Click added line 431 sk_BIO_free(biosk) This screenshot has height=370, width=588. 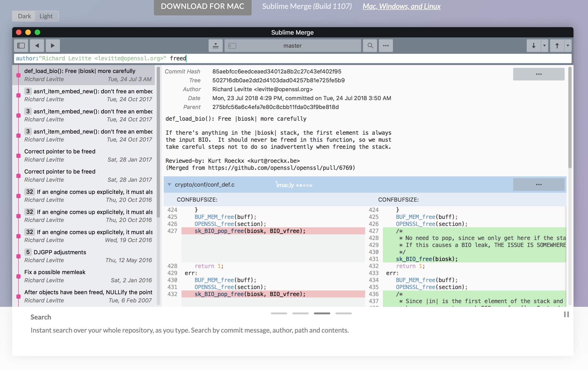point(474,259)
